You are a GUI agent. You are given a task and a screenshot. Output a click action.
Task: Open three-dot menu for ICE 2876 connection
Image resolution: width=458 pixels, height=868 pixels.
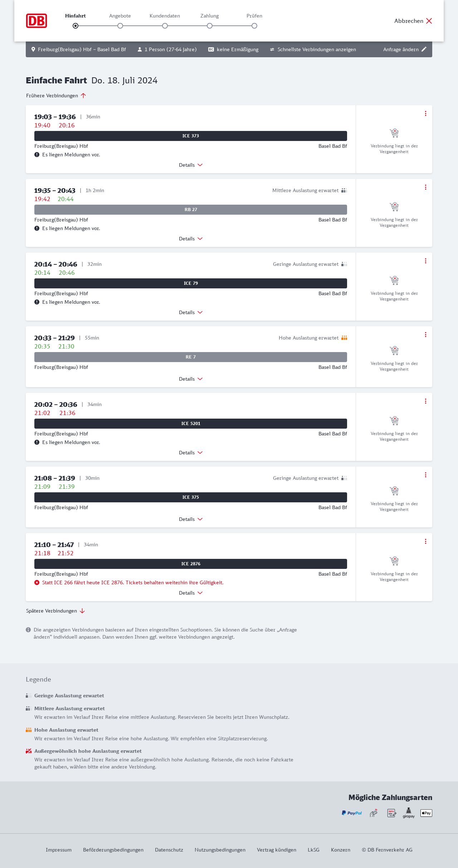[425, 541]
